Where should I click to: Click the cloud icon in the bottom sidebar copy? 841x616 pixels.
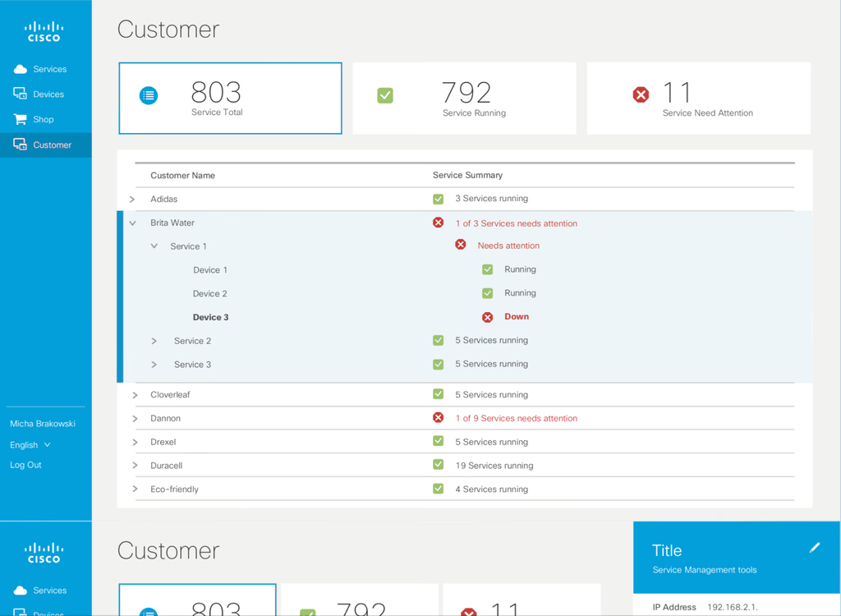click(x=21, y=591)
